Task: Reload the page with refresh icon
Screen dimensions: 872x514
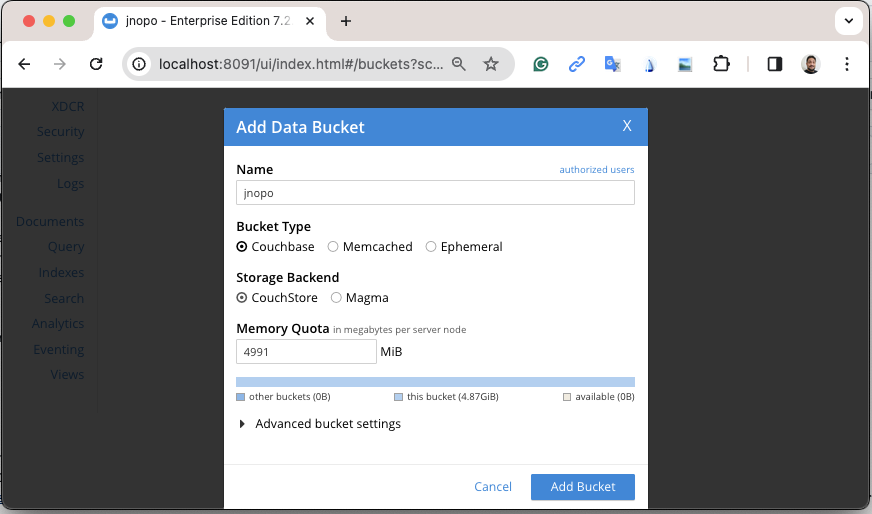Action: pos(96,64)
